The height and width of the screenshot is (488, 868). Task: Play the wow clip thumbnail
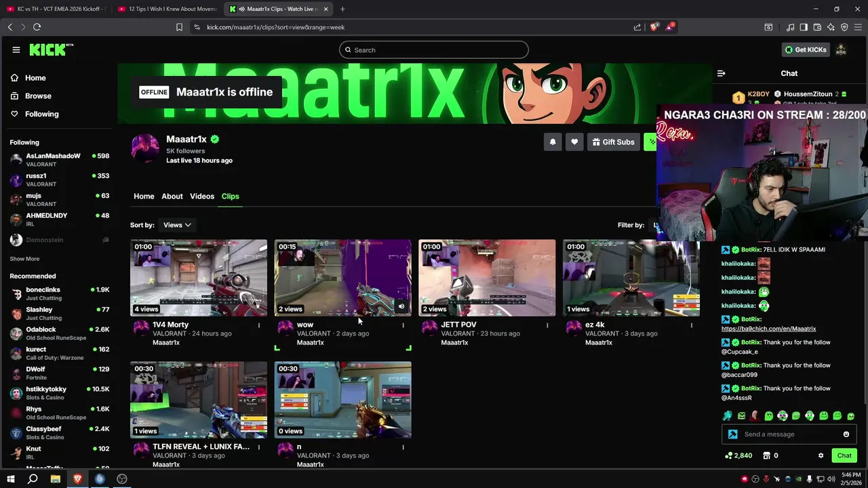(342, 278)
